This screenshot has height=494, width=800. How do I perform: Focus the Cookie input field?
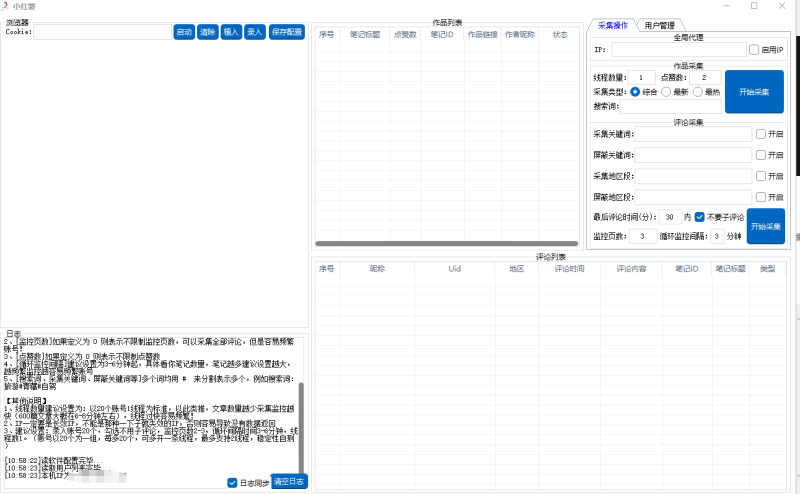[103, 32]
